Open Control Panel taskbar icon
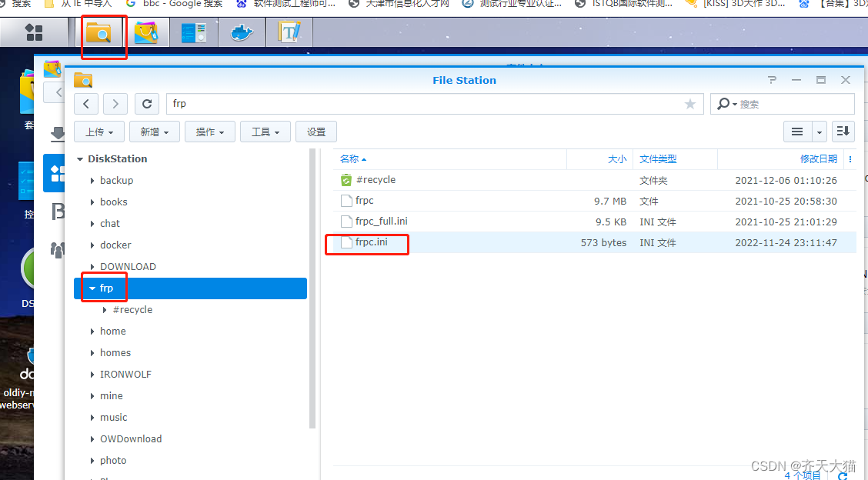Screen dimensions: 868x480 (193, 32)
